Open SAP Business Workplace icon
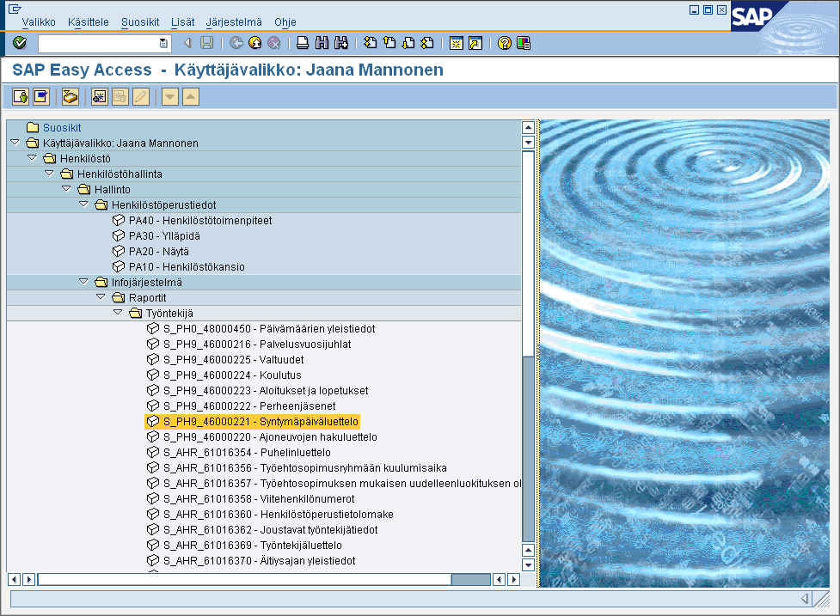 71,97
